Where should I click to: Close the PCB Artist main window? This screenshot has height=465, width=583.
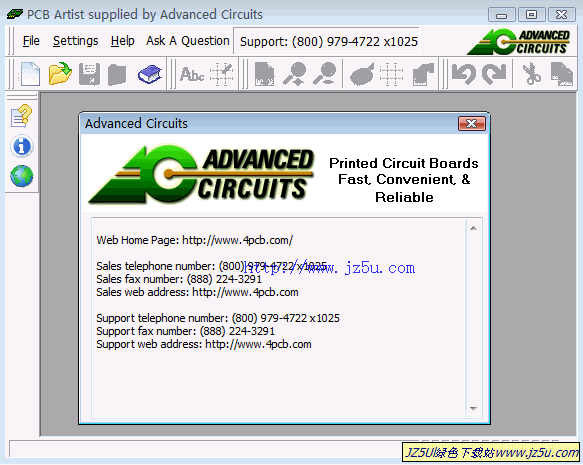click(561, 15)
